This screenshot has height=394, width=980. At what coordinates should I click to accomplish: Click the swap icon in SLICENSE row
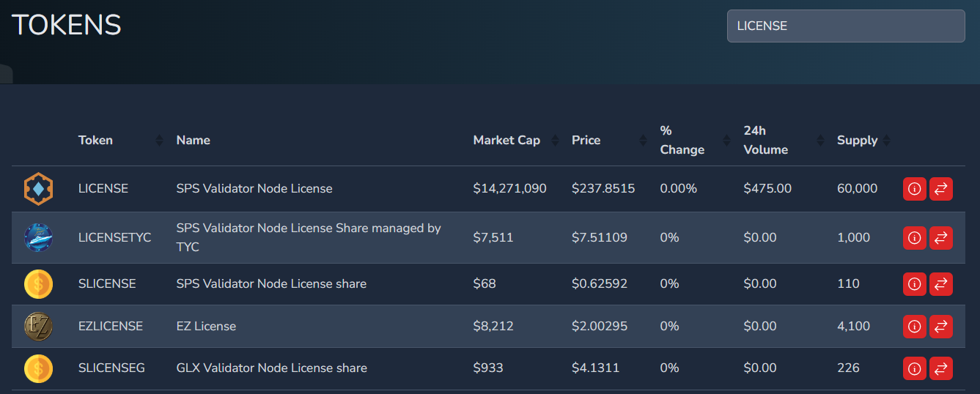click(x=941, y=284)
